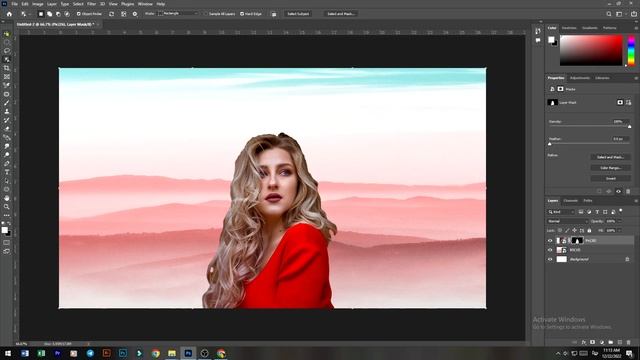Open Object Finder settings gear
This screenshot has width=640, height=360.
click(135, 14)
